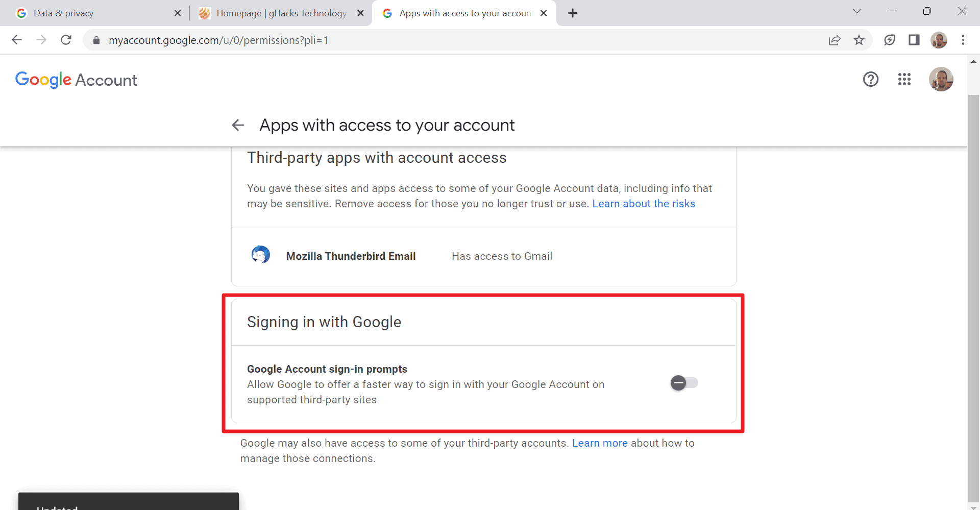Click the Mozilla Thunderbird logo
980x510 pixels.
point(261,254)
